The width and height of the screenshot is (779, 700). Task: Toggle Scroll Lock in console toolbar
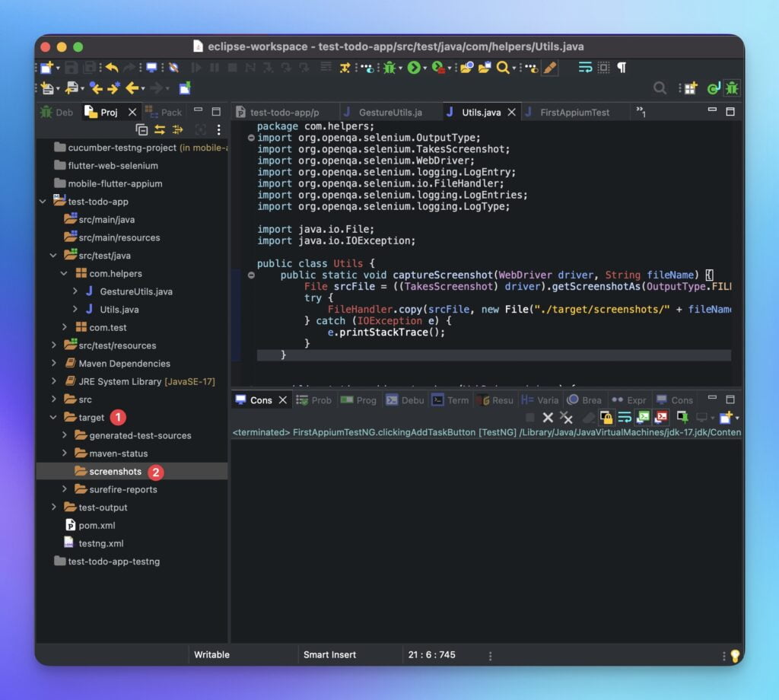coord(606,418)
